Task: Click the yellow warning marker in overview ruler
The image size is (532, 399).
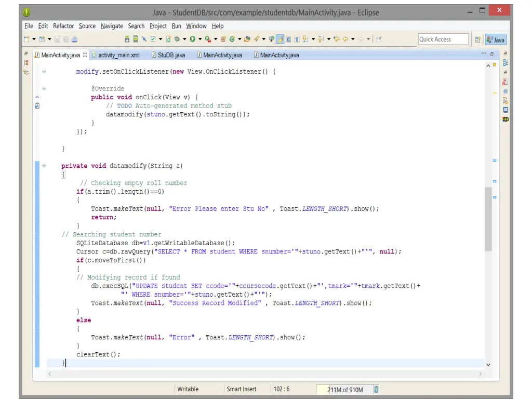Action: tap(495, 93)
